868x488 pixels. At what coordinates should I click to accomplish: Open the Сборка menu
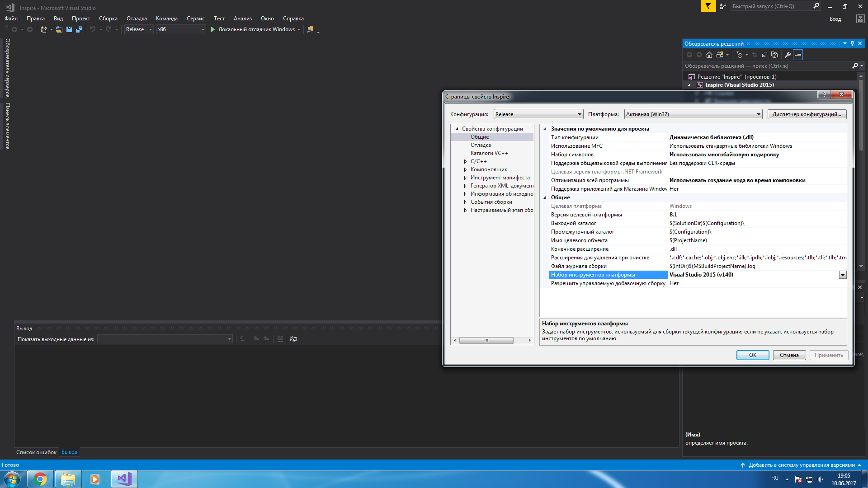tap(108, 19)
